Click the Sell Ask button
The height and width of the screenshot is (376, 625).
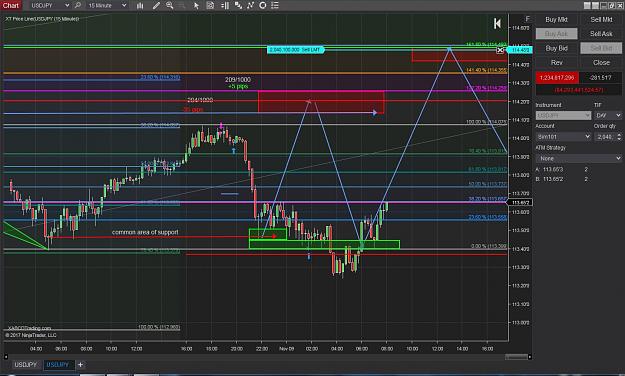tap(601, 34)
